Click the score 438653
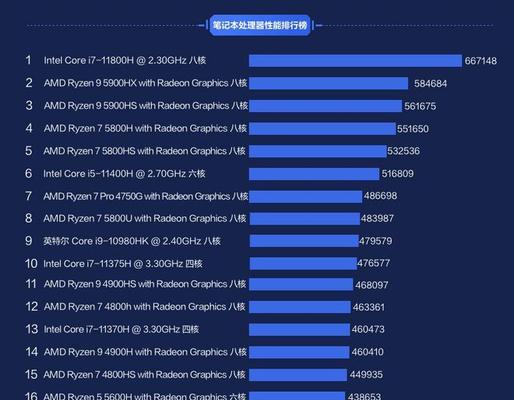The width and height of the screenshot is (514, 400). 364,396
